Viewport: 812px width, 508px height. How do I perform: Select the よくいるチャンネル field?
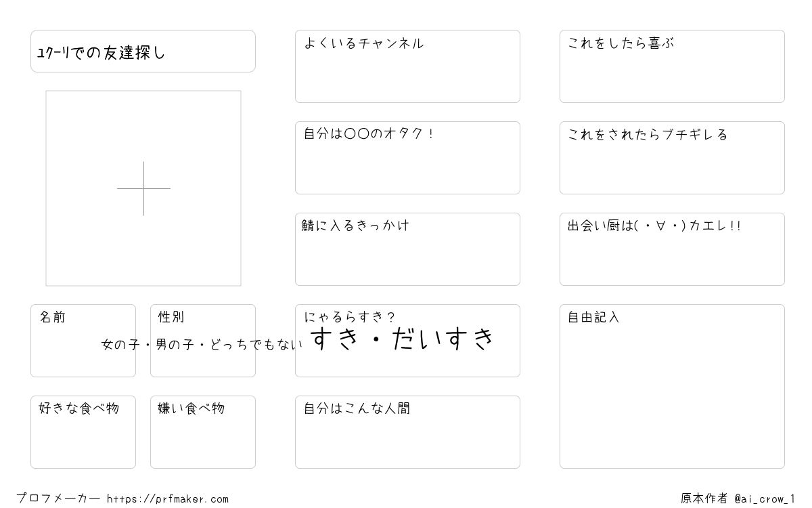point(407,66)
